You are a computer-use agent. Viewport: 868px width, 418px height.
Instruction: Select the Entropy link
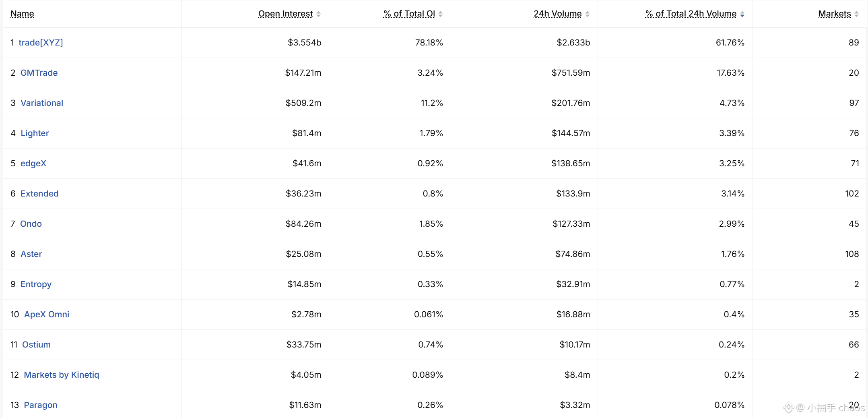pyautogui.click(x=36, y=284)
